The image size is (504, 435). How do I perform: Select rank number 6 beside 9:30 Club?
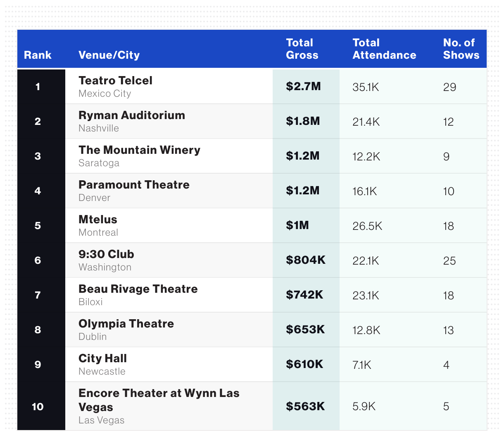38,260
